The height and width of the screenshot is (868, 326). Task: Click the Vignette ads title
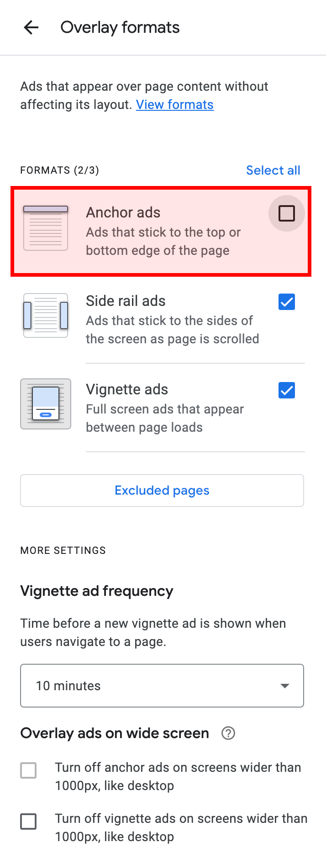coord(127,389)
